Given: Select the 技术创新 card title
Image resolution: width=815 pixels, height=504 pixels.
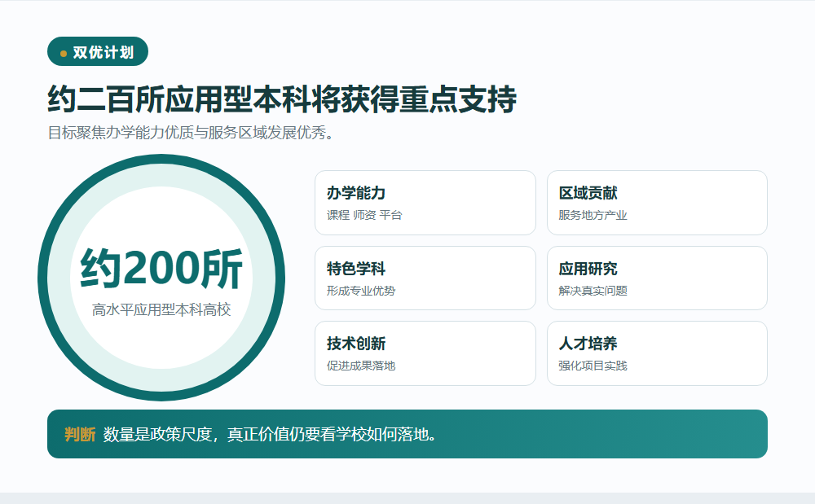Looking at the screenshot, I should [x=356, y=344].
